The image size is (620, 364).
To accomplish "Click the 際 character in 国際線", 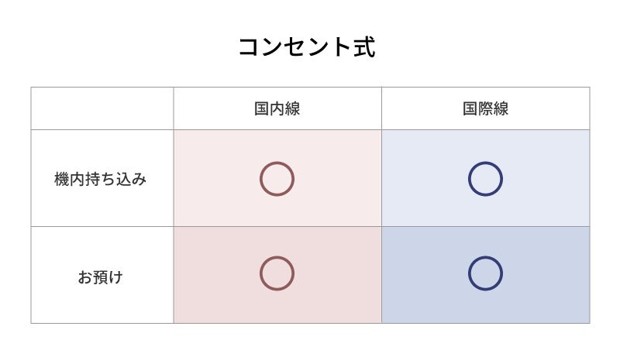I will tap(485, 108).
